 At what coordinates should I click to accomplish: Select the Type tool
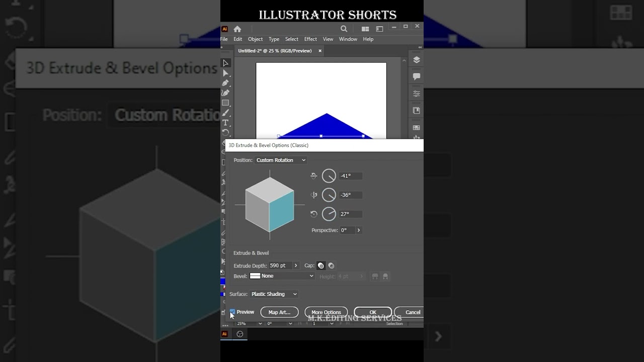(225, 123)
